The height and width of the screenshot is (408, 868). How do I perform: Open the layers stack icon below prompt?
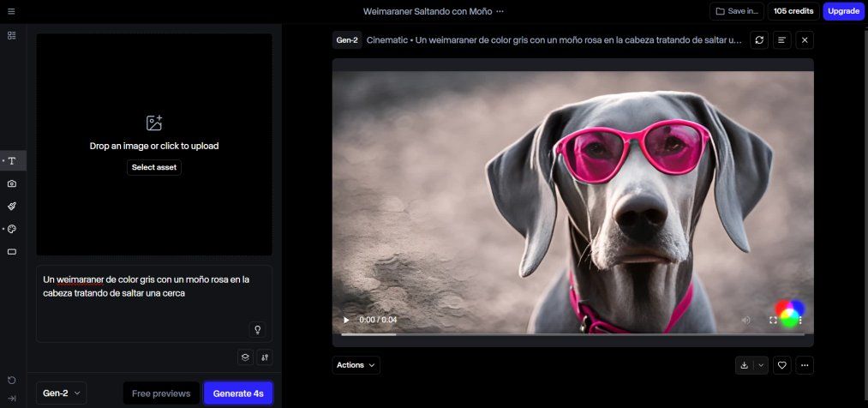(245, 357)
